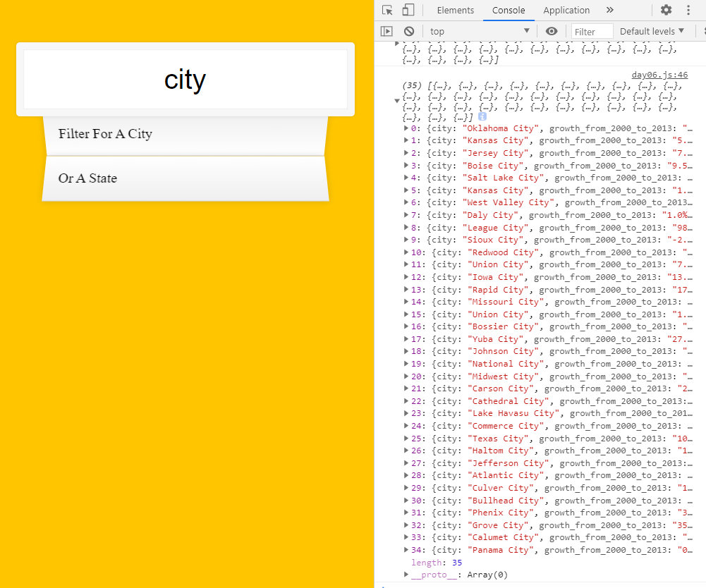The image size is (706, 588).
Task: Expand entry 34 Panama City
Action: (x=406, y=551)
